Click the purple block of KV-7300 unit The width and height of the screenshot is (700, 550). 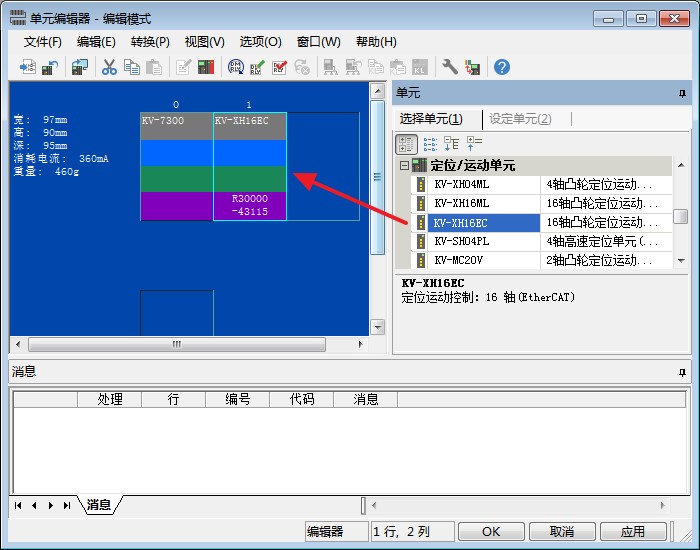[176, 205]
